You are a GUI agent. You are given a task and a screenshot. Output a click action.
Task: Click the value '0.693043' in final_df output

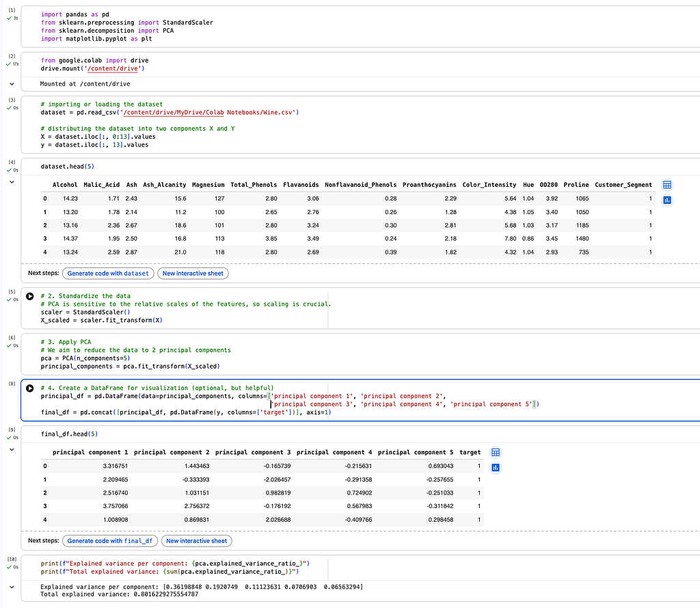pyautogui.click(x=441, y=466)
